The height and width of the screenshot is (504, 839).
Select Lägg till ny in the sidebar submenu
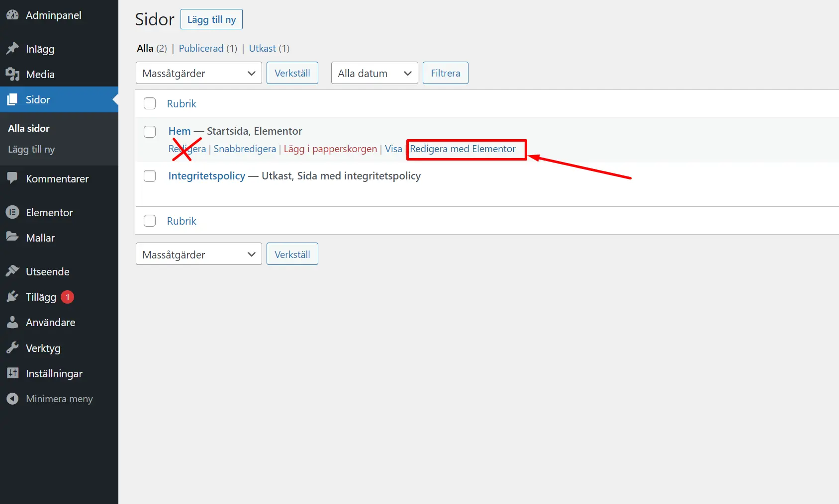click(x=31, y=149)
